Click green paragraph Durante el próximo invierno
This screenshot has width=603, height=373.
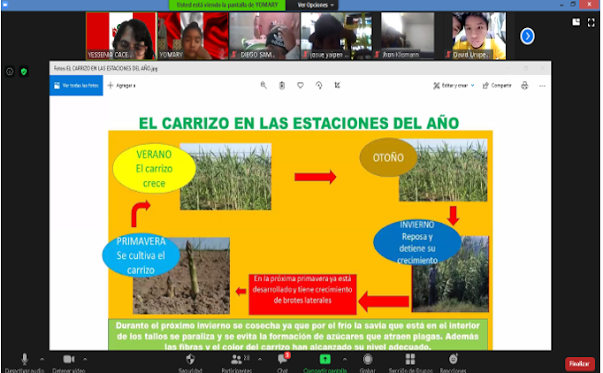pyautogui.click(x=298, y=335)
